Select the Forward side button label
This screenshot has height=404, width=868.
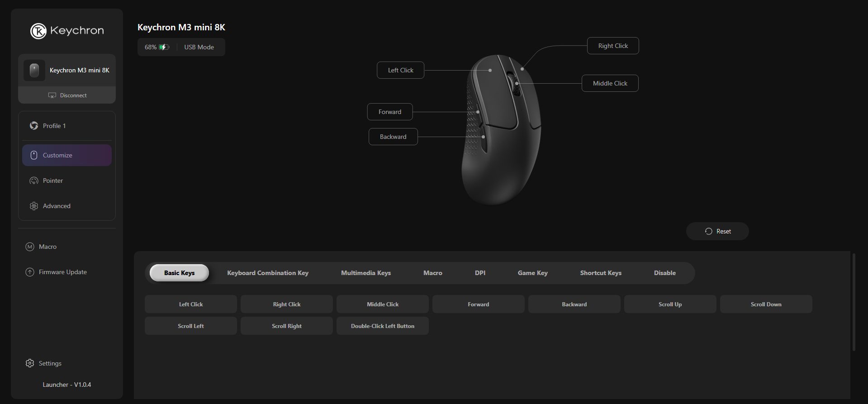[x=389, y=112]
